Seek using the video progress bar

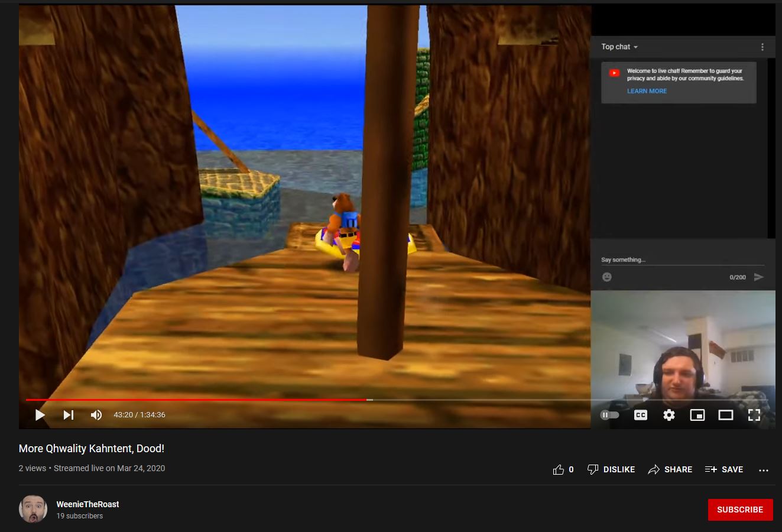point(397,400)
